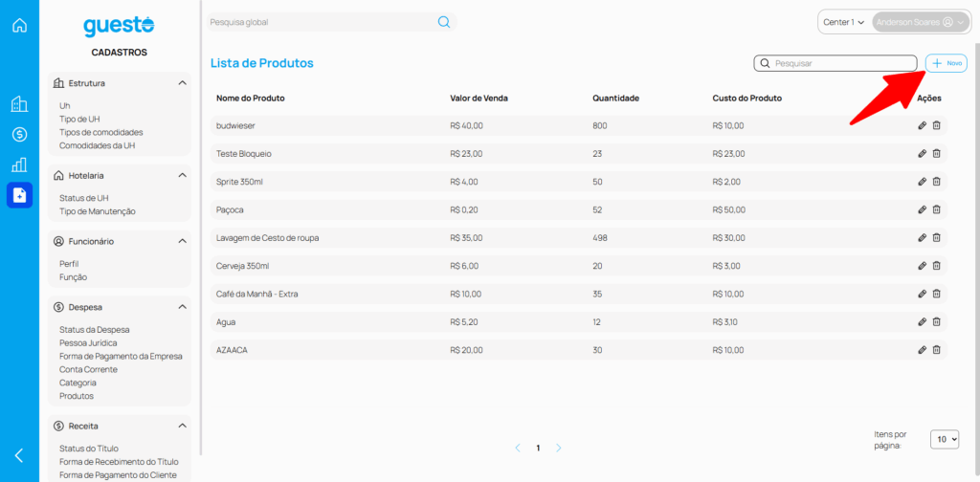980x482 pixels.
Task: Click the home icon in the left sidebar
Action: click(19, 25)
